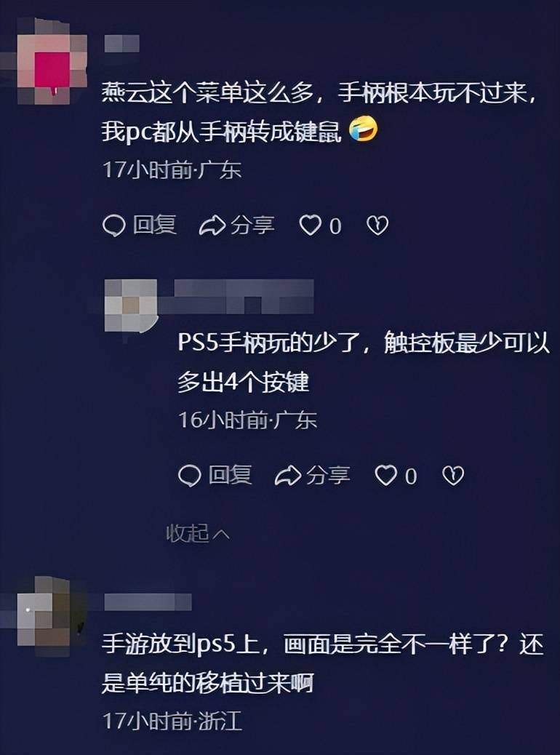
Task: Click reply bubble icon under first comment
Action: click(x=114, y=225)
